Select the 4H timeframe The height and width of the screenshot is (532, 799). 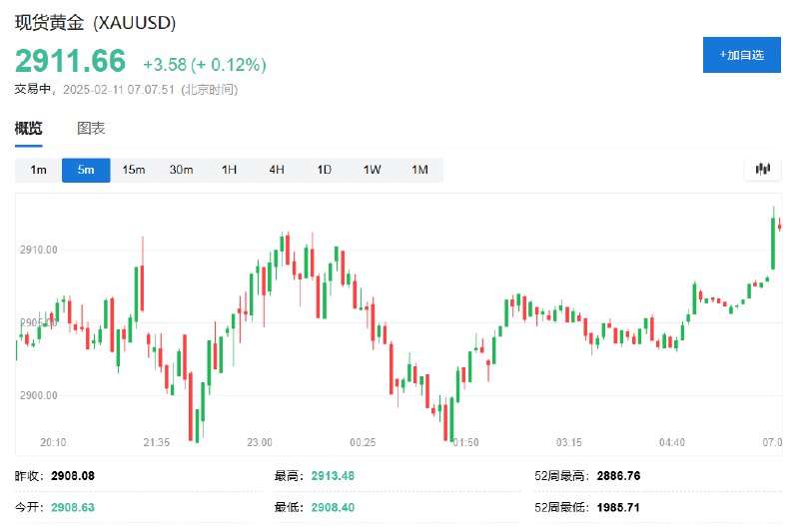[277, 170]
